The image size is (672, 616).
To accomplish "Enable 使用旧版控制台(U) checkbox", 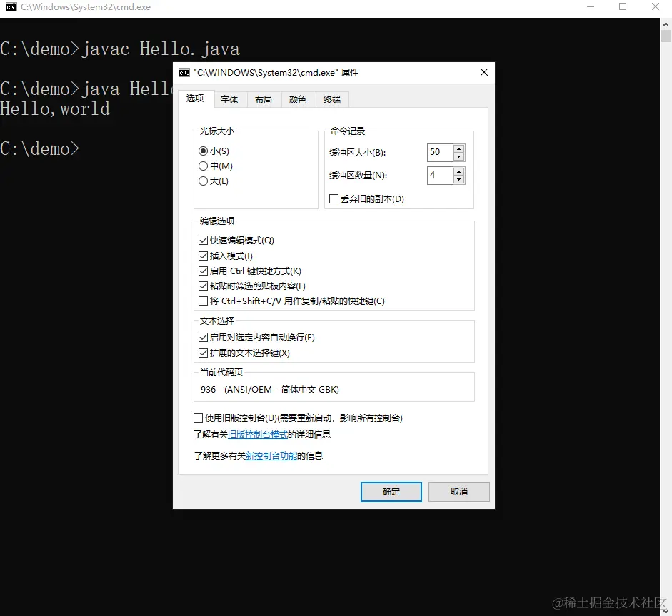I will pos(197,418).
